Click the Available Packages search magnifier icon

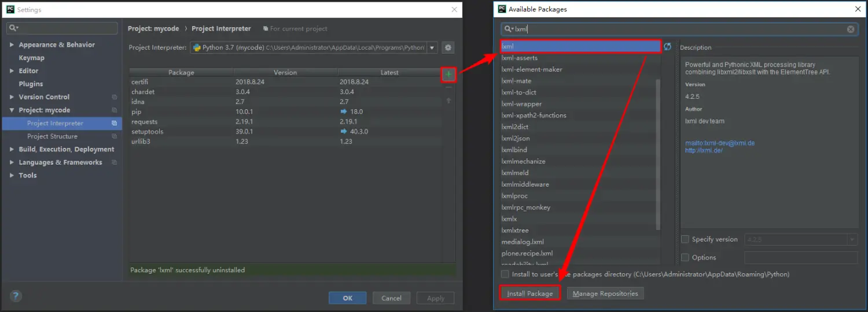tap(509, 29)
